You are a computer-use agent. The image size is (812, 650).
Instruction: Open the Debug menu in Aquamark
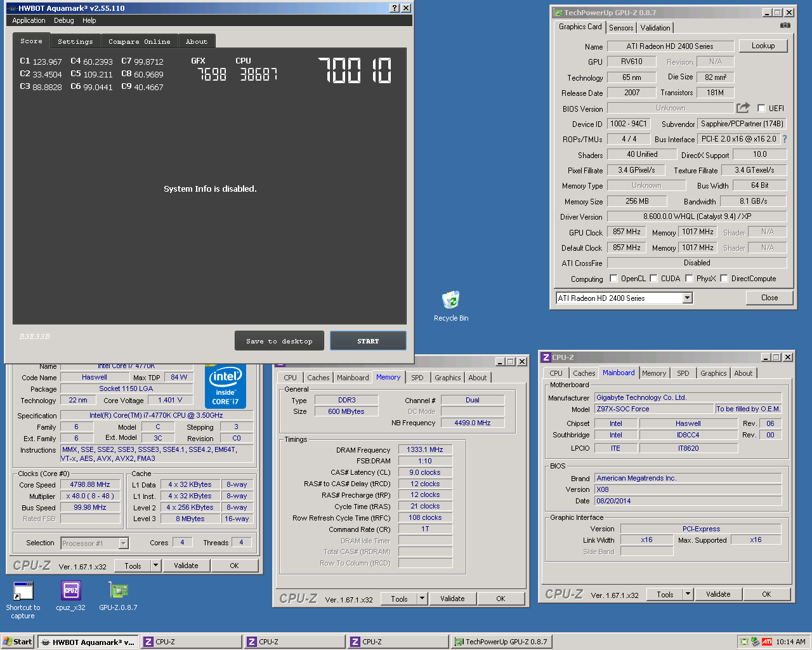click(64, 20)
